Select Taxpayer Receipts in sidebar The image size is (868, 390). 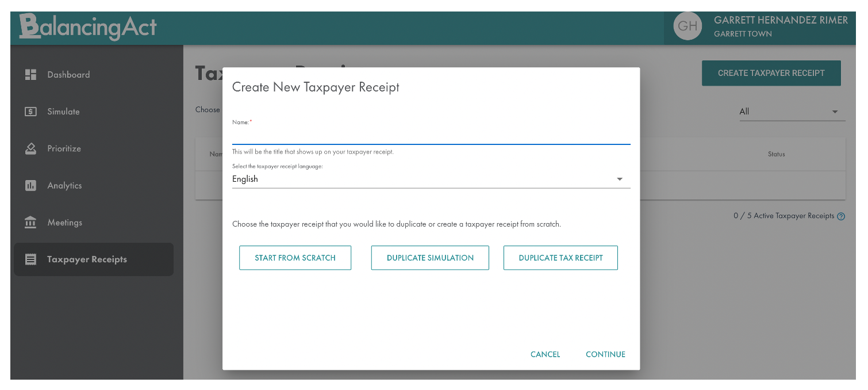tap(94, 259)
